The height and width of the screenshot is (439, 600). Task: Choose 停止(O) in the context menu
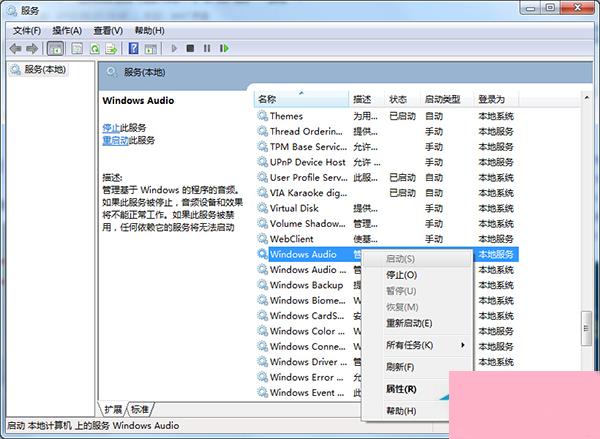(x=417, y=275)
